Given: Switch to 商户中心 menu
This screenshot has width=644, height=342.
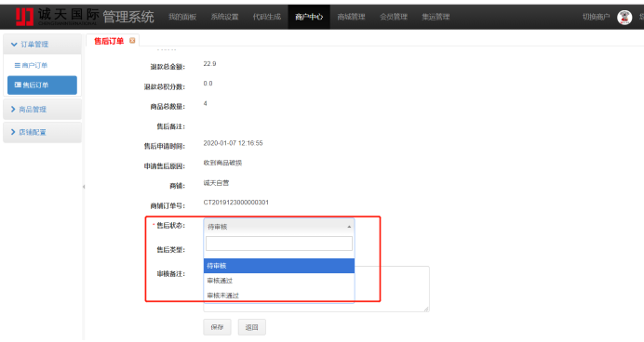Looking at the screenshot, I should click(x=309, y=17).
